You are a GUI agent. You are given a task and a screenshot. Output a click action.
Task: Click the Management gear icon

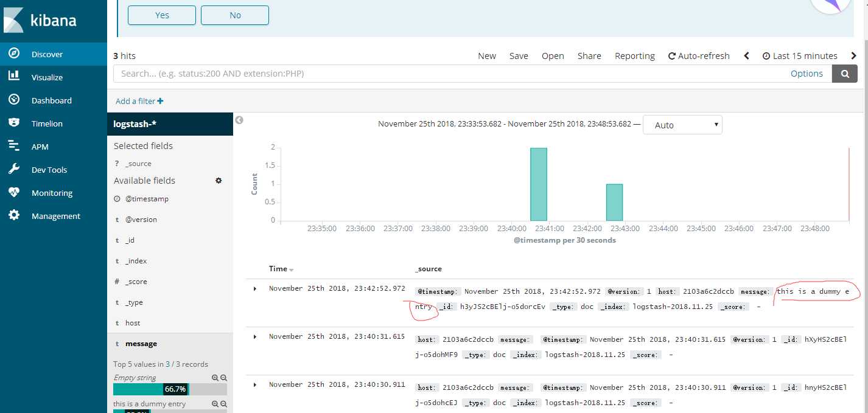pos(14,215)
